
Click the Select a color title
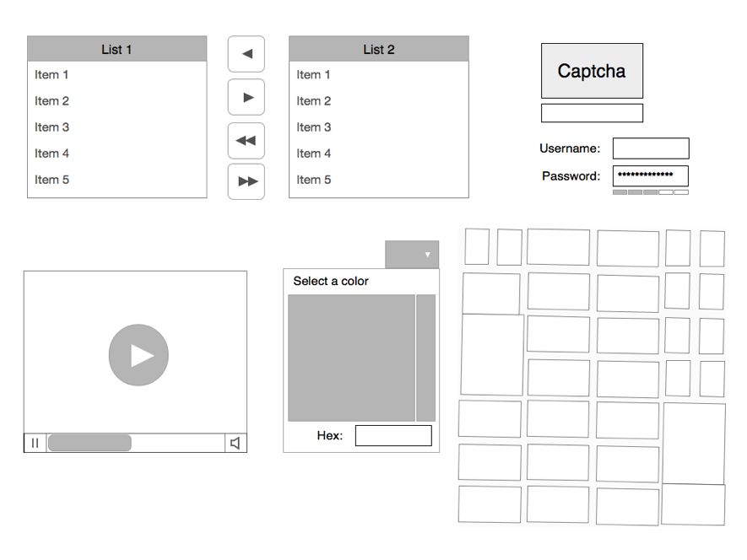(x=331, y=281)
